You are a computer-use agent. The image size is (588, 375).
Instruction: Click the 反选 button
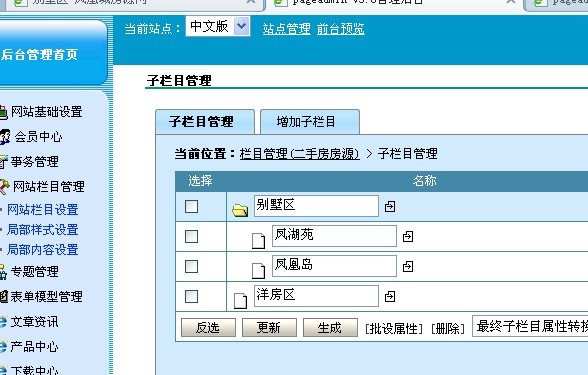pos(208,328)
